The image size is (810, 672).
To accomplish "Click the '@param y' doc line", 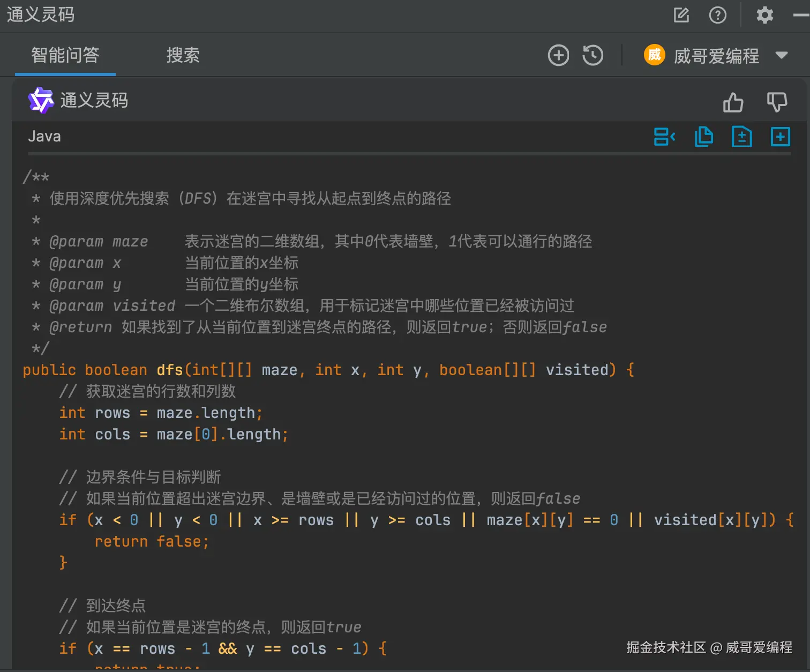I will click(165, 284).
